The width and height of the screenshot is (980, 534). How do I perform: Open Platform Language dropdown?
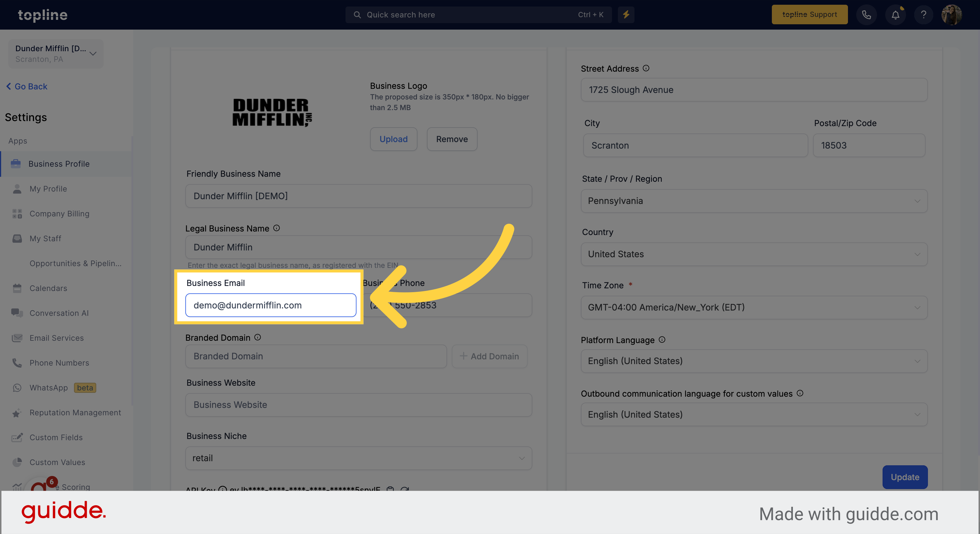[754, 361]
